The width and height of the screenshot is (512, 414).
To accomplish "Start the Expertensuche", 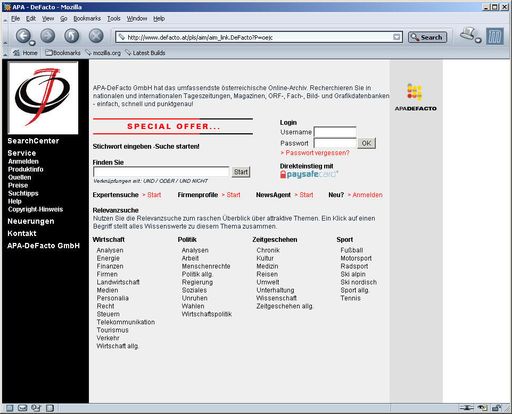I will click(152, 195).
